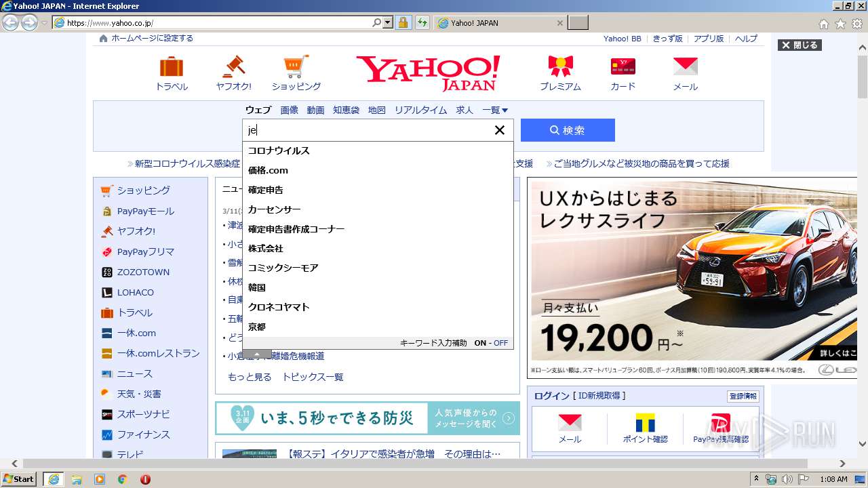Open IE Tools gear icon
This screenshot has height=488, width=868.
click(x=857, y=24)
